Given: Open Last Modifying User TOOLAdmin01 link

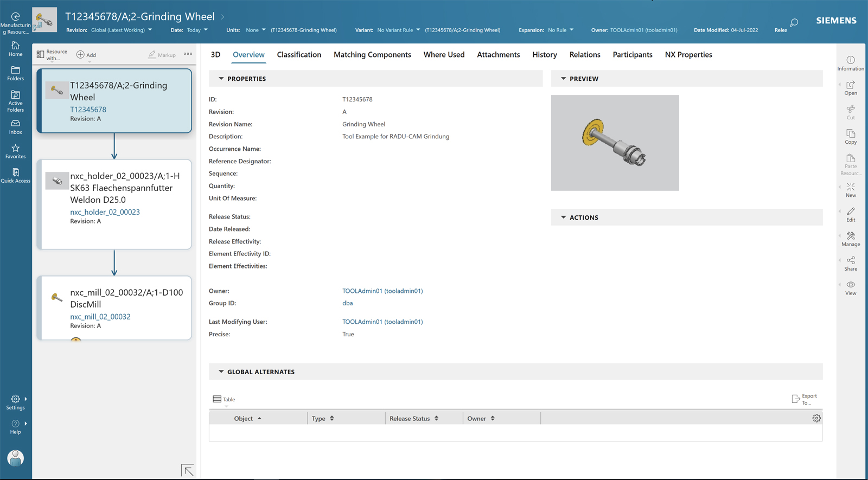Looking at the screenshot, I should (x=382, y=322).
